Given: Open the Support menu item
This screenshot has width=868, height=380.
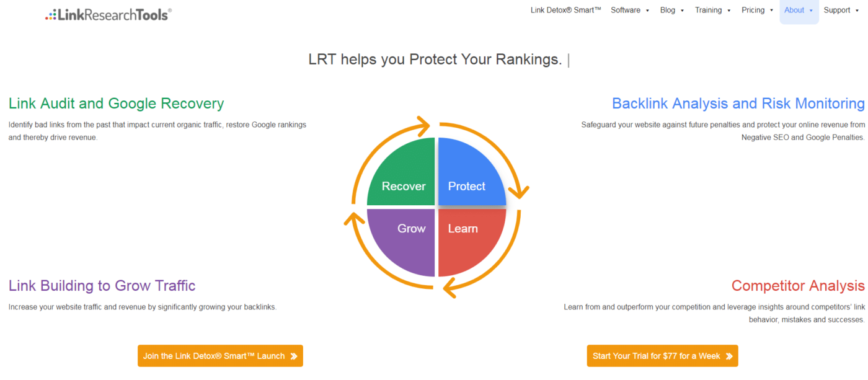Looking at the screenshot, I should [841, 10].
